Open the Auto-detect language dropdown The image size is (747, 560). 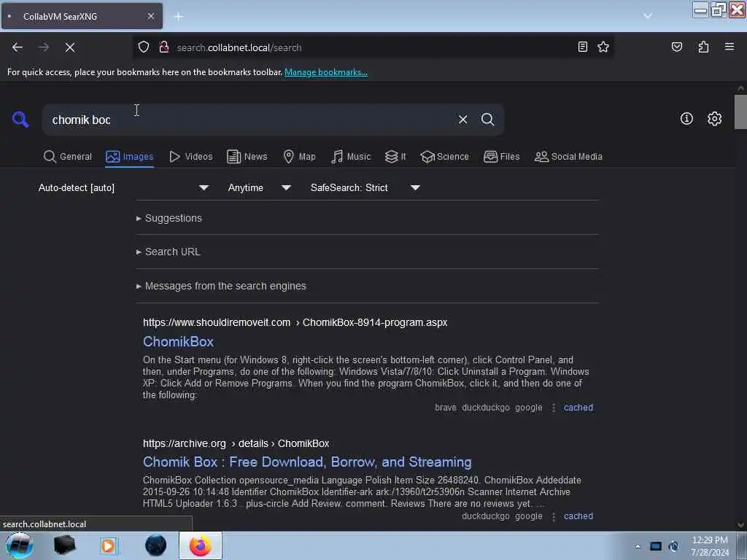(123, 187)
